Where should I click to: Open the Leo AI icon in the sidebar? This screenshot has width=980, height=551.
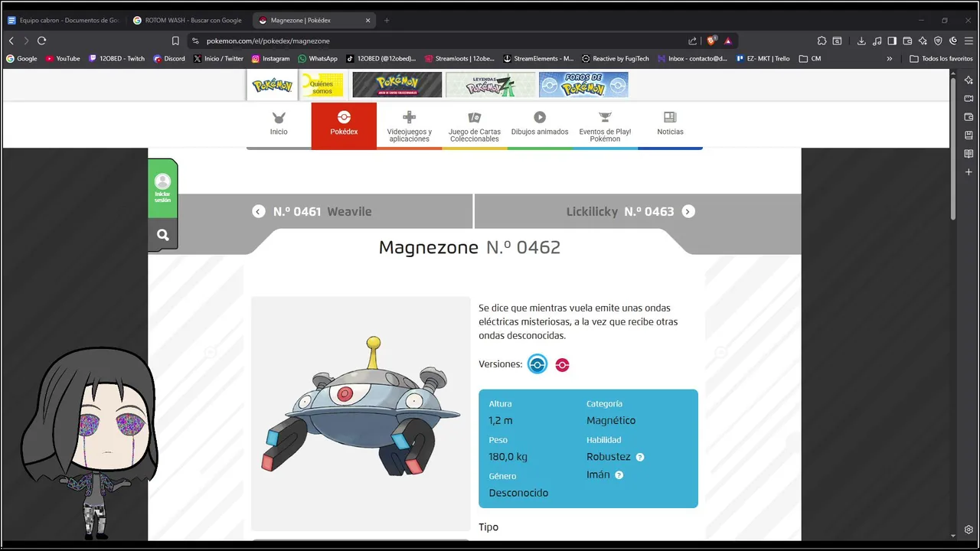[969, 80]
